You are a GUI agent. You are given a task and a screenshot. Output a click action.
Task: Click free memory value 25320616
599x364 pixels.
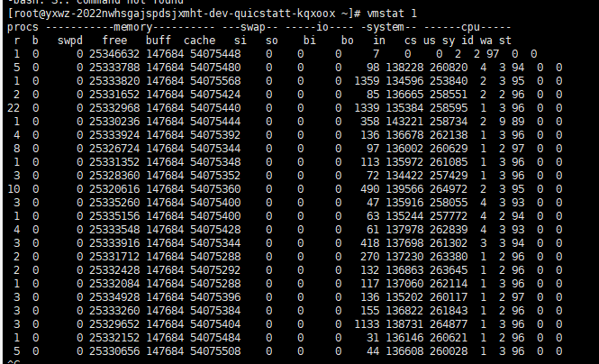click(114, 189)
